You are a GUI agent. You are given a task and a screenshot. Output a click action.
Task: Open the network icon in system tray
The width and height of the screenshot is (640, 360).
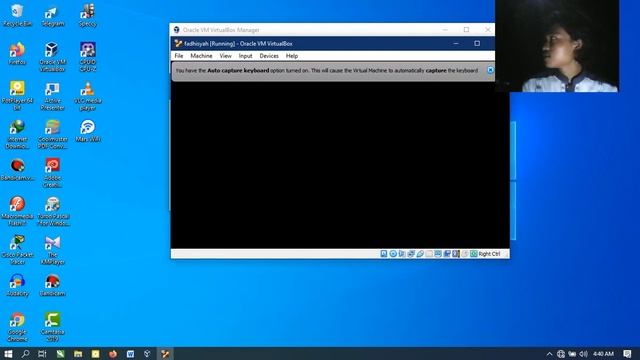point(561,354)
